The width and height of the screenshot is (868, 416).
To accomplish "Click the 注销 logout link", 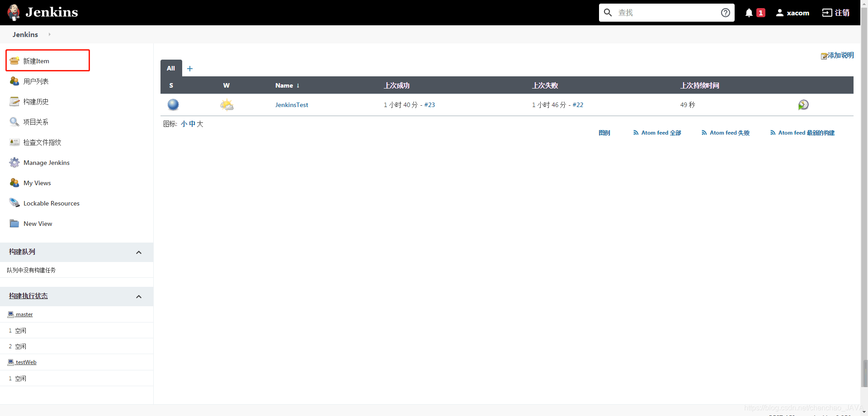I will pyautogui.click(x=842, y=13).
